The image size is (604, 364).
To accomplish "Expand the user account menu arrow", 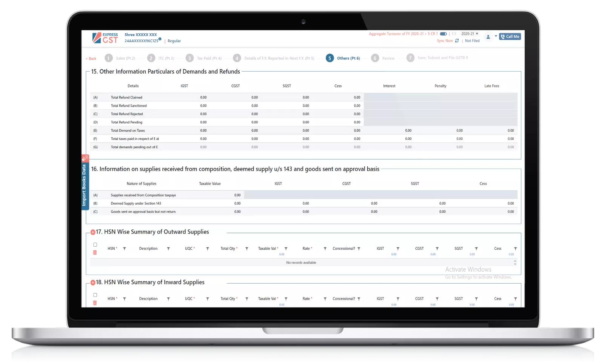I will (x=496, y=36).
